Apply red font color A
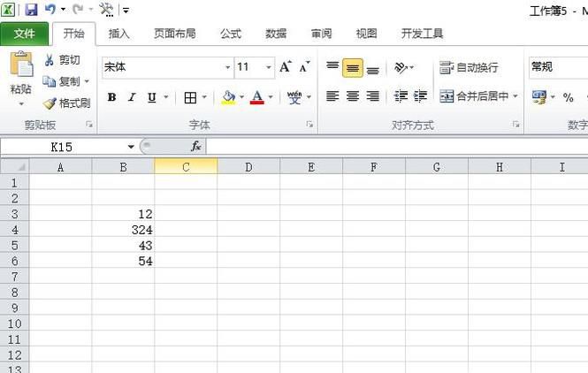This screenshot has height=373, width=588. click(x=257, y=97)
